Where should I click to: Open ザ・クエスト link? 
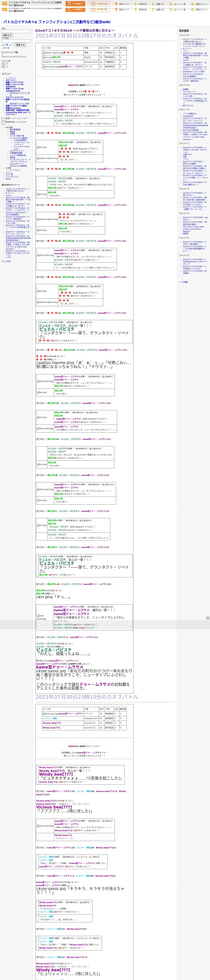coord(15,170)
